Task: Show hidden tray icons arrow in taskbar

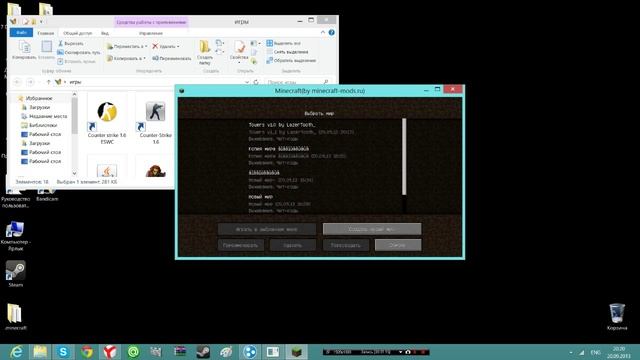Action: coord(571,352)
